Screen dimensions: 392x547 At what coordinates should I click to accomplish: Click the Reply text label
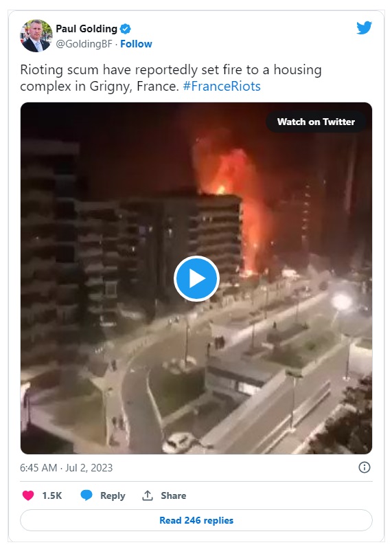[x=113, y=495]
